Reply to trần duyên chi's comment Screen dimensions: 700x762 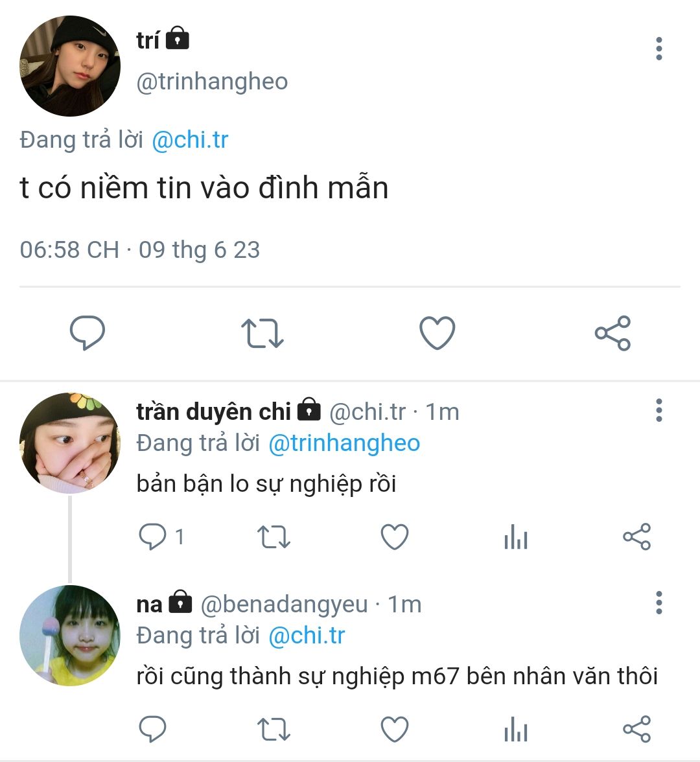click(x=153, y=537)
